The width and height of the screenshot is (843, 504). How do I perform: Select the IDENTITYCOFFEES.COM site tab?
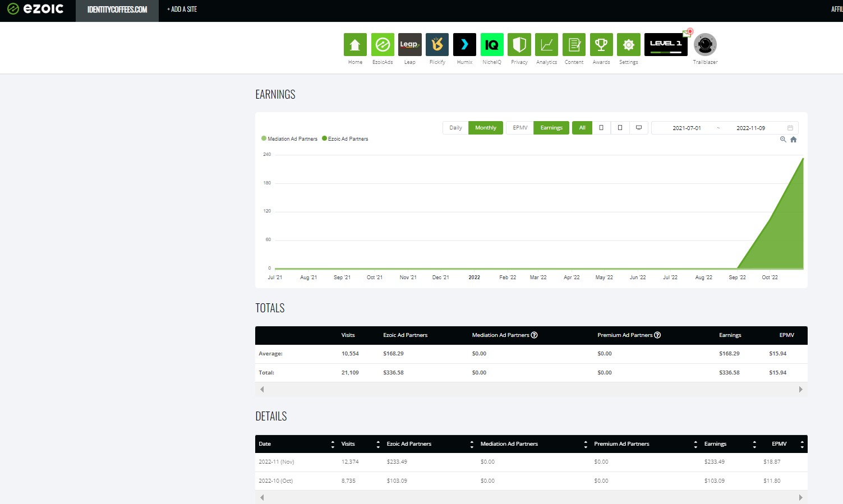(x=117, y=10)
